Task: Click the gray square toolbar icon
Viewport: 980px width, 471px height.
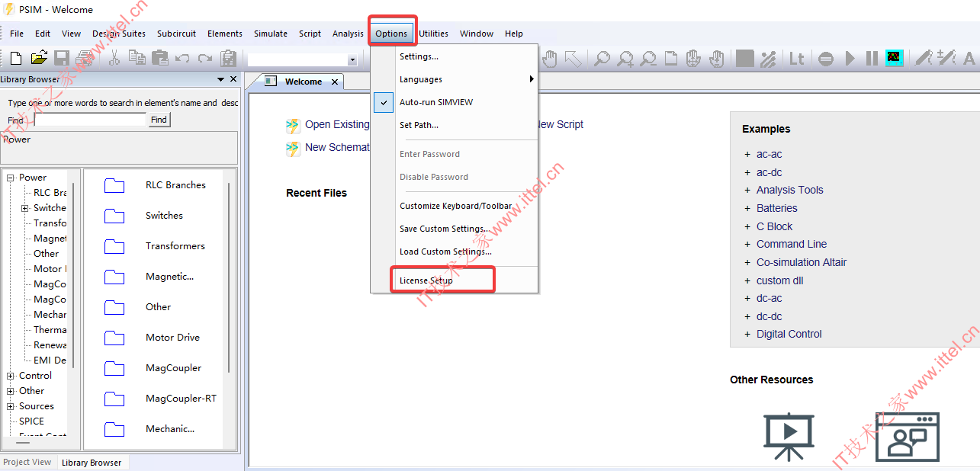Action: pos(745,58)
